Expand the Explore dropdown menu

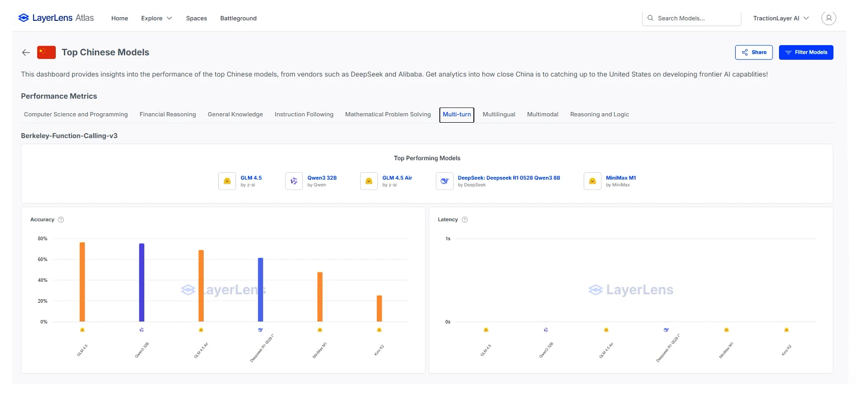coord(157,18)
